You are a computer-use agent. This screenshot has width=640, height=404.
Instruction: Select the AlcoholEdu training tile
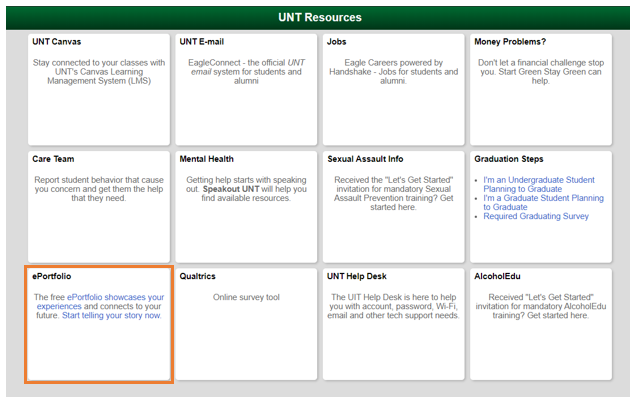click(541, 324)
